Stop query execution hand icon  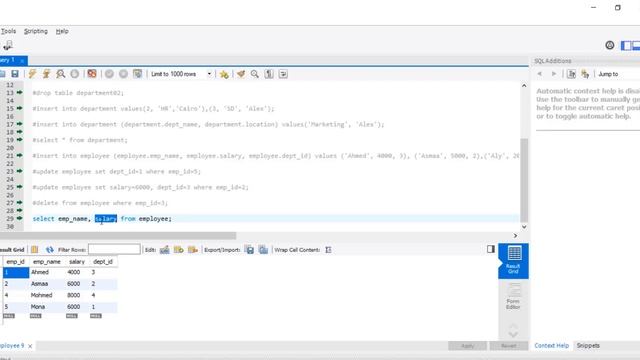[75, 74]
